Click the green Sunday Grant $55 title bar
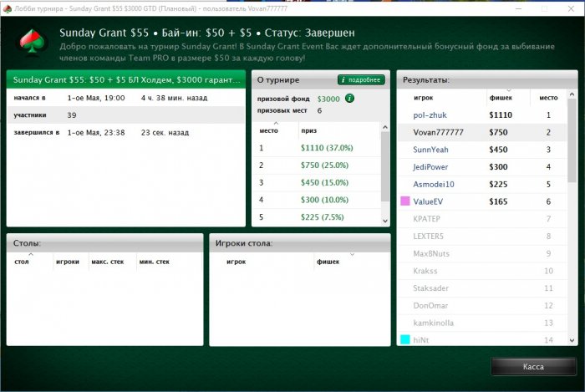585x392 pixels. (126, 79)
